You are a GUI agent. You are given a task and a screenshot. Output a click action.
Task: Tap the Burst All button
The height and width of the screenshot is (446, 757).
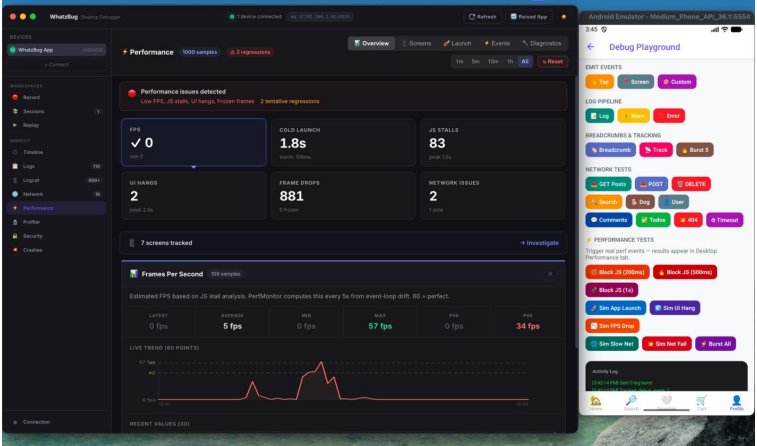(x=715, y=344)
